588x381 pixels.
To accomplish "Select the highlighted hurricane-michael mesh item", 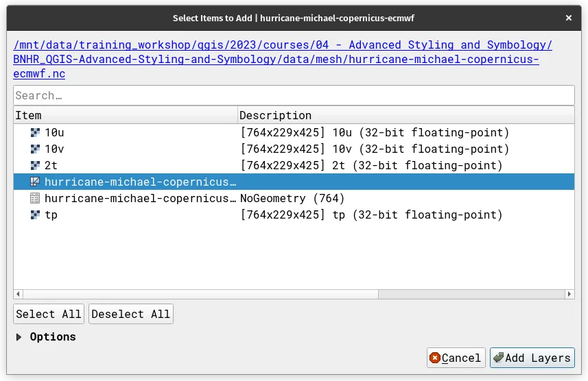I will (294, 182).
